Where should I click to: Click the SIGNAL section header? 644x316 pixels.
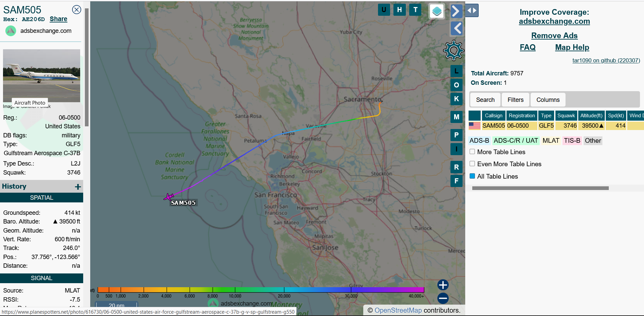click(42, 278)
